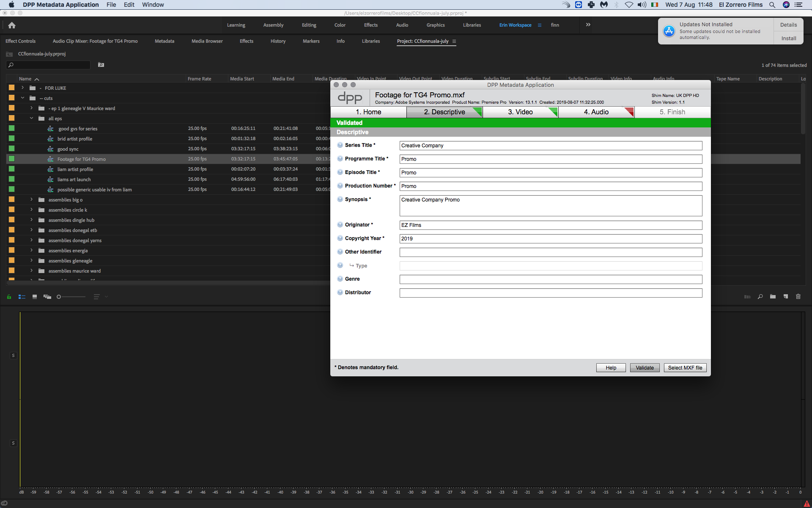The image size is (812, 508).
Task: Open the Find magnifier icon in project panel footer
Action: tap(760, 297)
